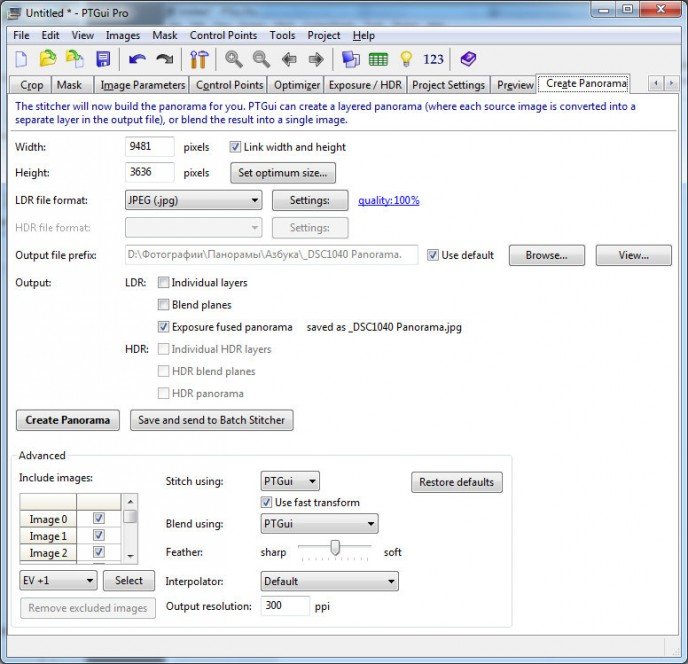688x664 pixels.
Task: Open the EV +1 dropdown
Action: [x=58, y=581]
